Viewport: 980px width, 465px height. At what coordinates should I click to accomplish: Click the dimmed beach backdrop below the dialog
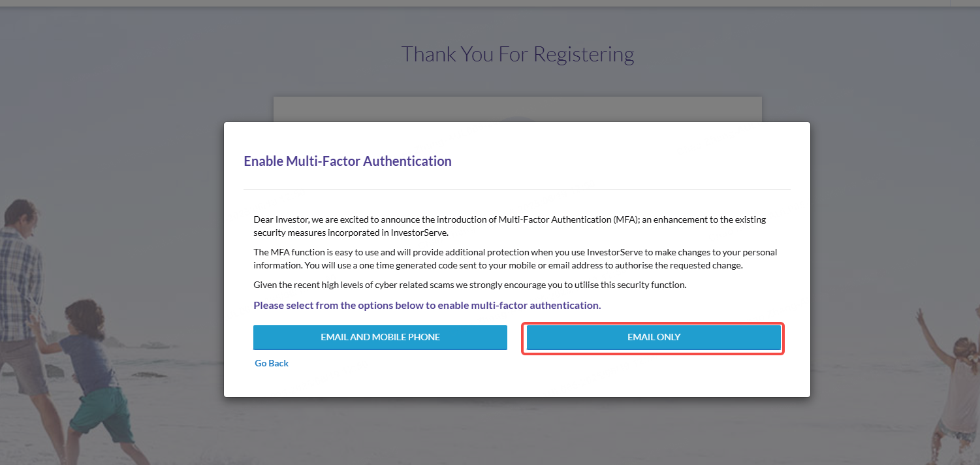tap(517, 432)
